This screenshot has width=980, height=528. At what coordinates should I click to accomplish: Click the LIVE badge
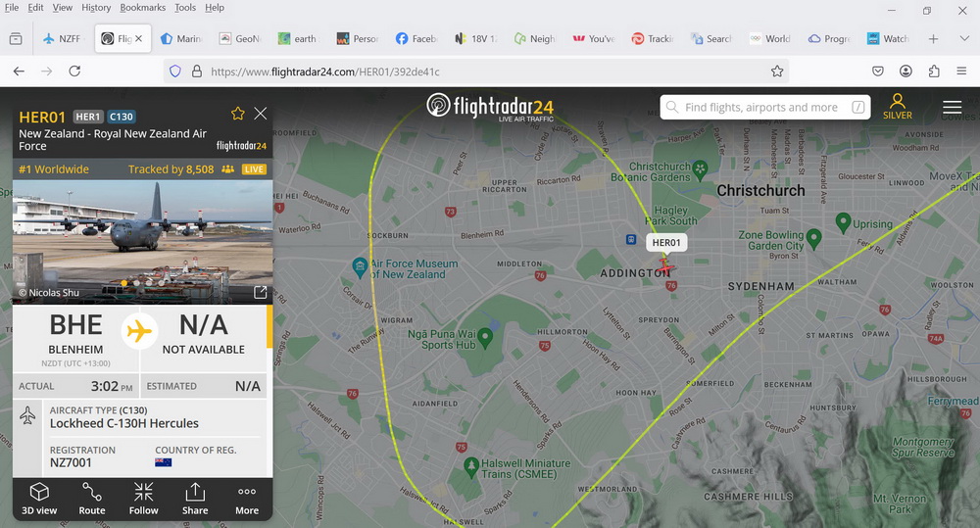(254, 169)
